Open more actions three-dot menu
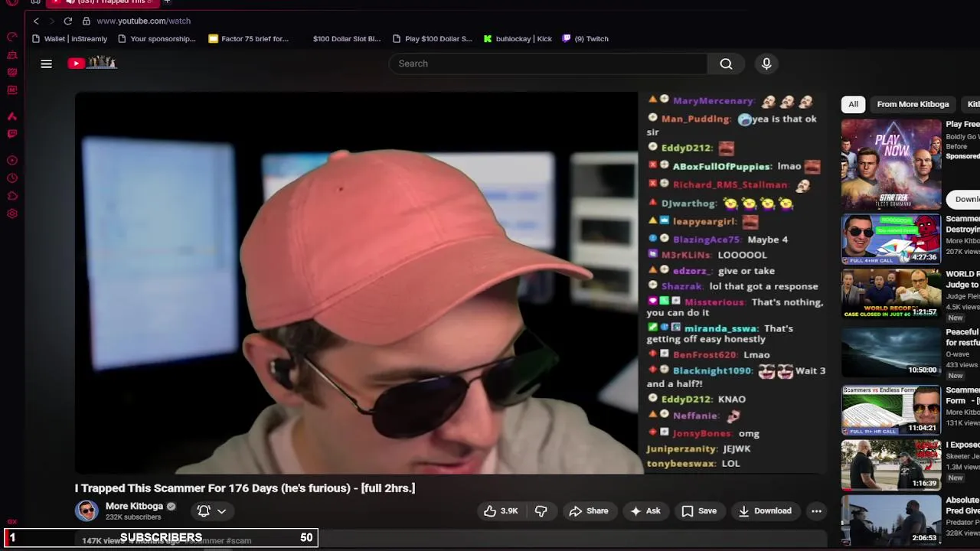Screen dimensions: 980x551 (816, 510)
